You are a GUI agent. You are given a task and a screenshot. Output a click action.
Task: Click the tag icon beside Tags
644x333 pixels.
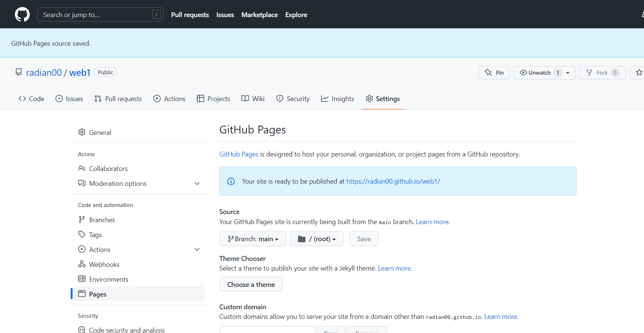[x=82, y=235]
